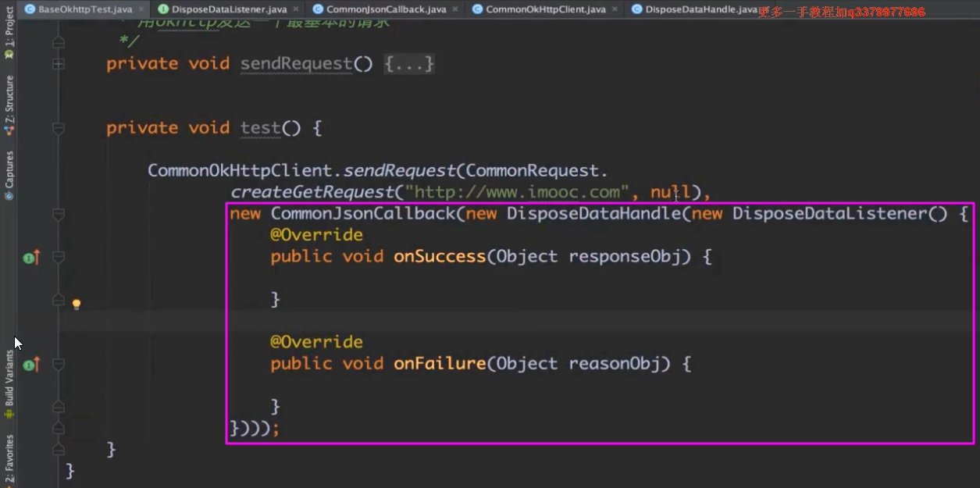Click the italic sendRequest call after CommonOkHttpClient
980x488 pixels.
click(x=400, y=170)
